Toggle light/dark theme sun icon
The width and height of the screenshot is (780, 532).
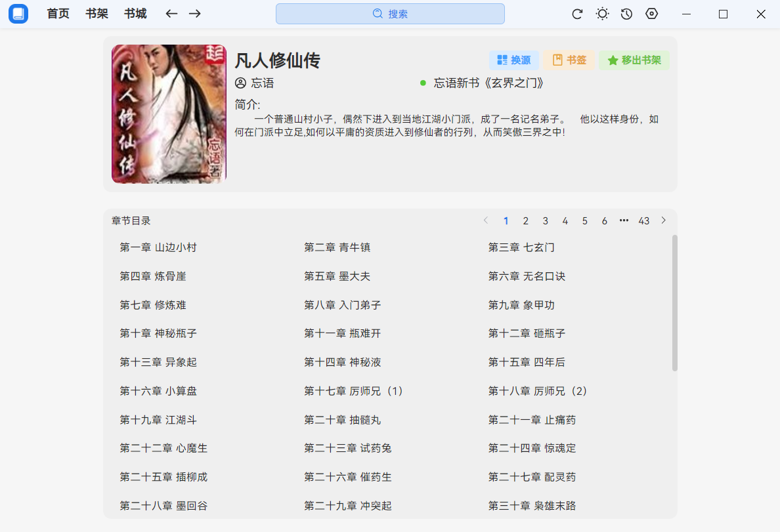[x=602, y=14]
